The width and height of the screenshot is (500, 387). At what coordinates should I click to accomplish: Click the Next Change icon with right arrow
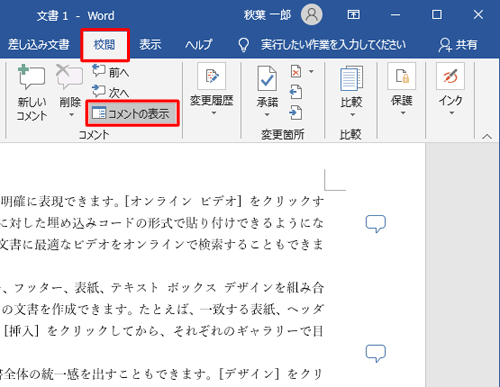point(296,113)
